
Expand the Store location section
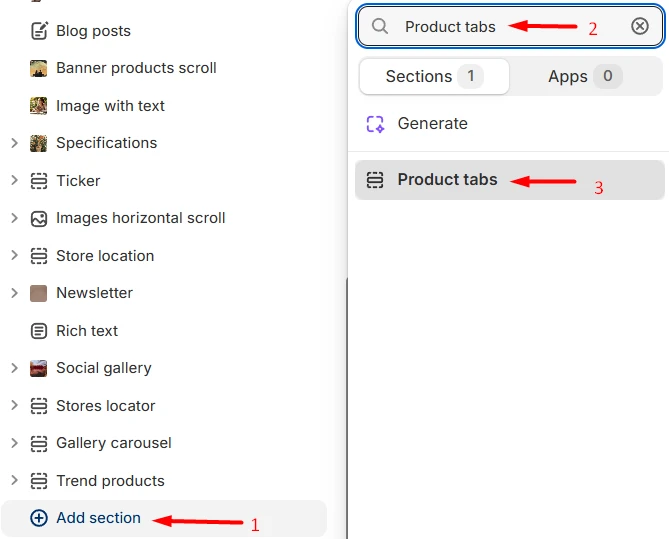point(14,255)
